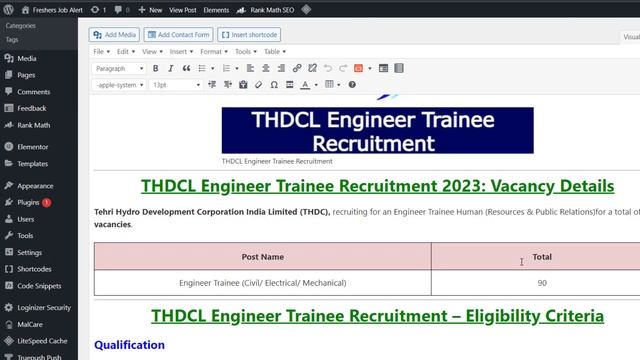Click the 'Post Name' table header cell

pyautogui.click(x=262, y=256)
